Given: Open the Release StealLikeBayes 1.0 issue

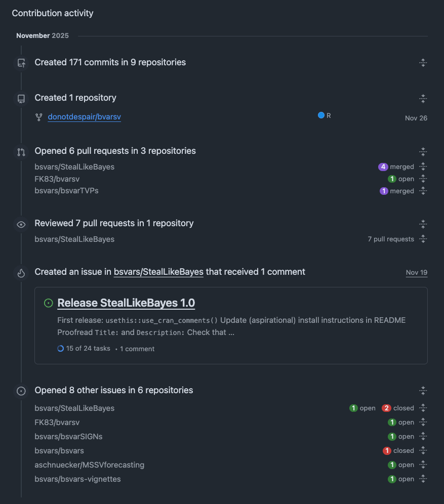Looking at the screenshot, I should click(126, 303).
